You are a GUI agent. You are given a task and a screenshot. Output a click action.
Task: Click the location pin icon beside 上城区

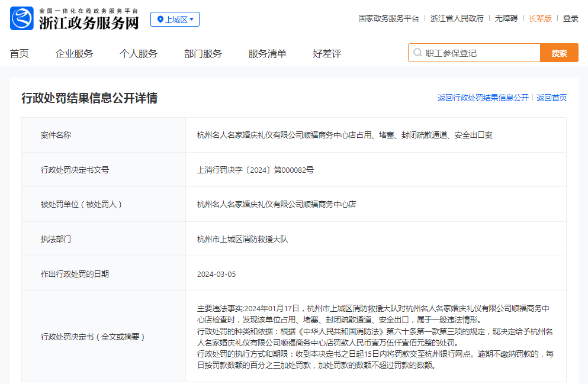(x=160, y=19)
